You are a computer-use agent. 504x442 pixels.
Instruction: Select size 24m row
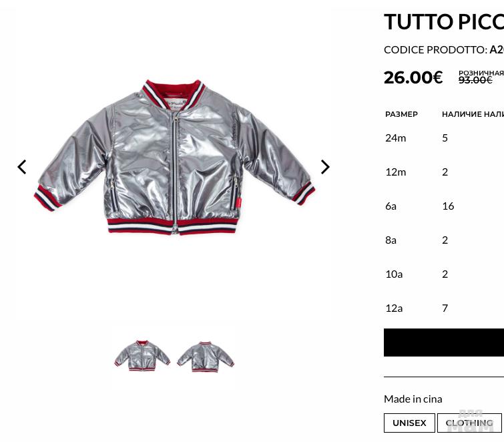pos(444,138)
